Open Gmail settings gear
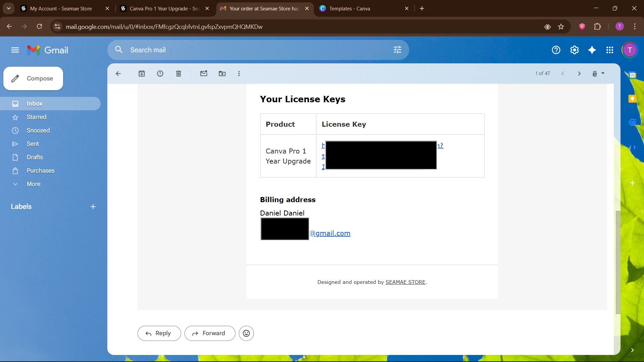644x362 pixels. tap(574, 50)
